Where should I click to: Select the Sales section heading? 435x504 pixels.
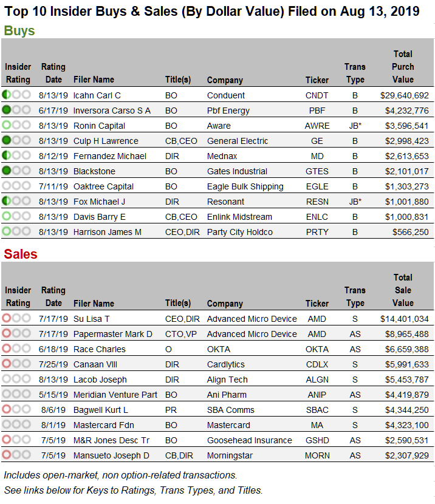tap(21, 254)
